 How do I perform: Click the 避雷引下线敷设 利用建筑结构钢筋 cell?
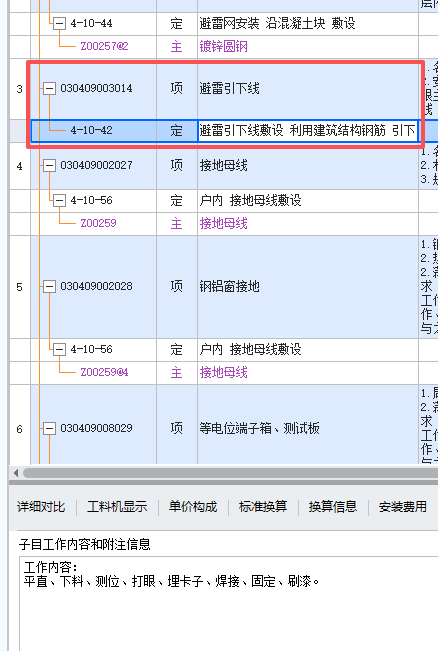click(x=308, y=130)
